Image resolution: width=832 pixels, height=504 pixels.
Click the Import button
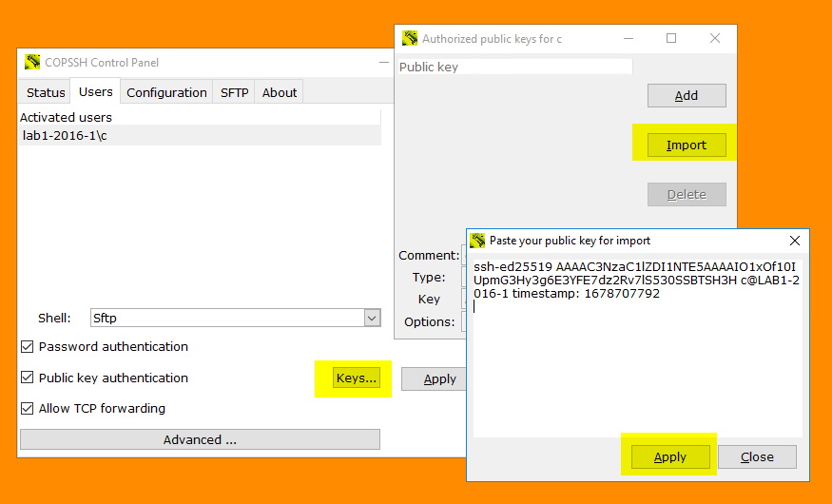(x=687, y=145)
